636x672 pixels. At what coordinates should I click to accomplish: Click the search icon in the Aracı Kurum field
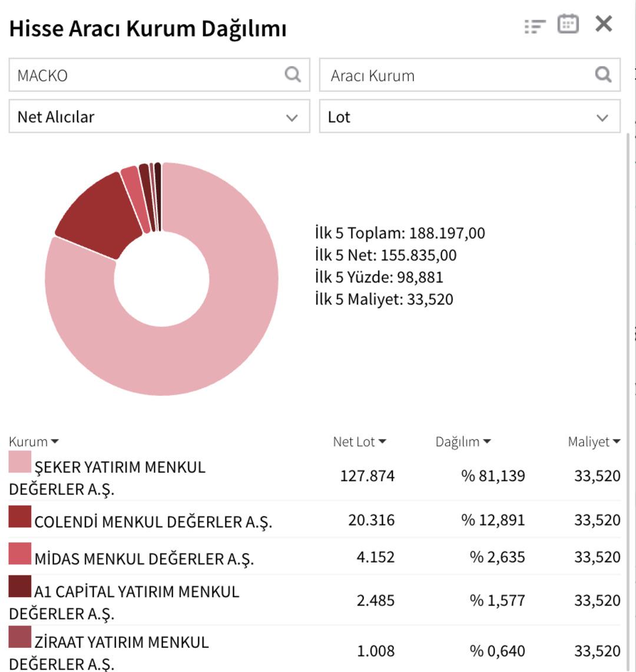(x=603, y=75)
